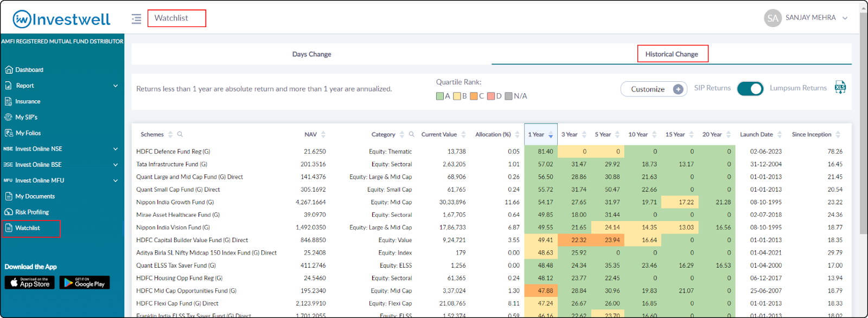The width and height of the screenshot is (868, 318).
Task: Select Quant Small Cap Fund (G) Direct
Action: pos(178,190)
